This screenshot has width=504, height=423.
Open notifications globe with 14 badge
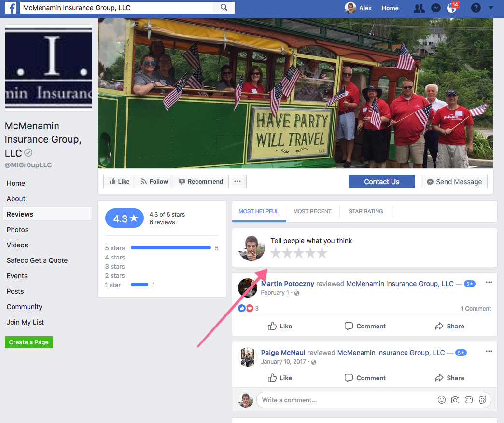click(452, 7)
